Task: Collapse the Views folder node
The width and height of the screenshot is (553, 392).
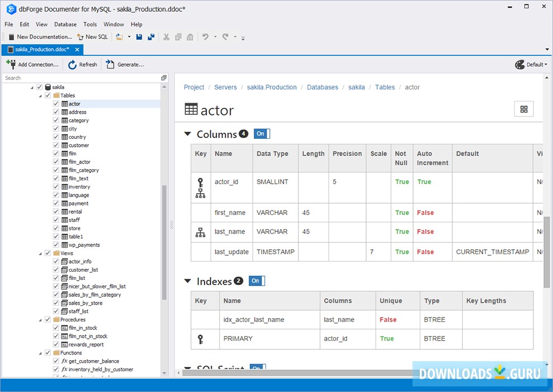Action: 40,254
